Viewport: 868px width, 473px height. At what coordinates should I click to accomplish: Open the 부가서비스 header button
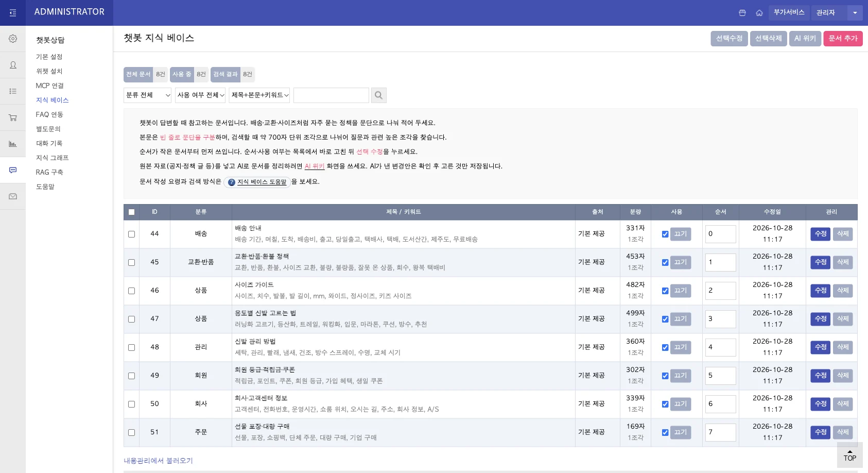tap(789, 13)
